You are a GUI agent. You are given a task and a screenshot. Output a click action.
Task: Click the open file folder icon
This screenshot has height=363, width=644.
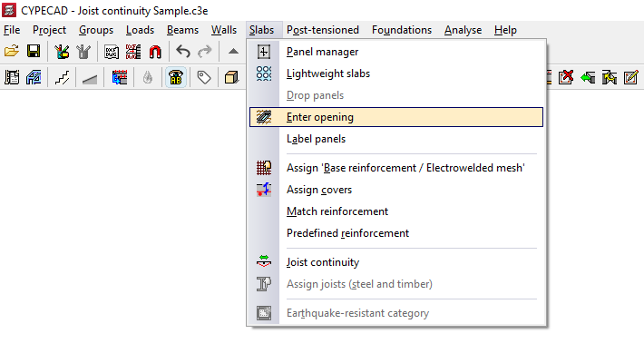(12, 52)
